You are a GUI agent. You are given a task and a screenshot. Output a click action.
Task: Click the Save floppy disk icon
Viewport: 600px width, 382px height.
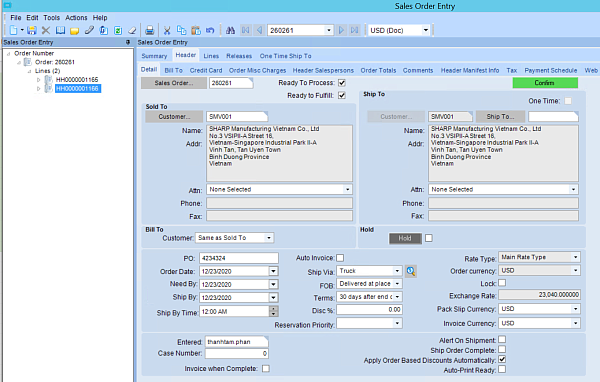coord(32,30)
